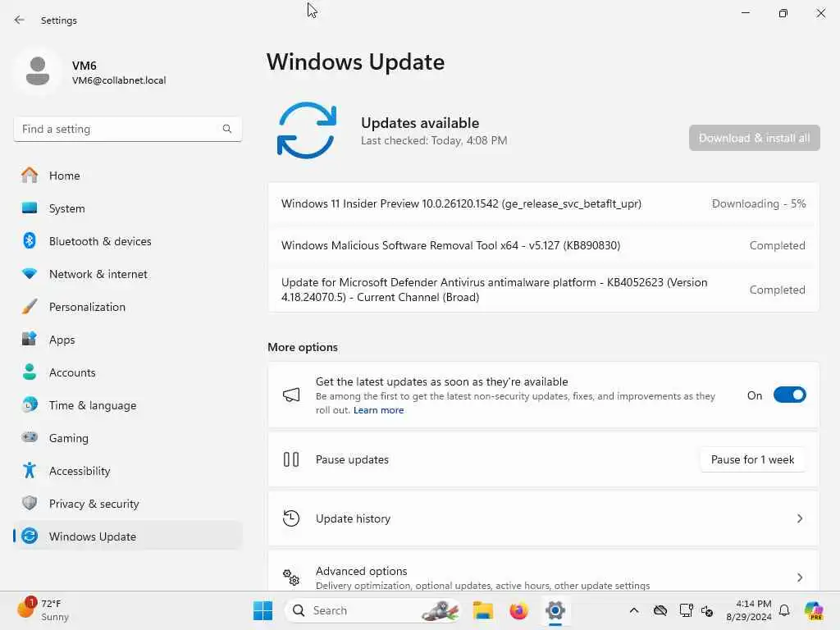840x630 pixels.
Task: Click Windows 11 Insider Preview update entry
Action: (543, 203)
